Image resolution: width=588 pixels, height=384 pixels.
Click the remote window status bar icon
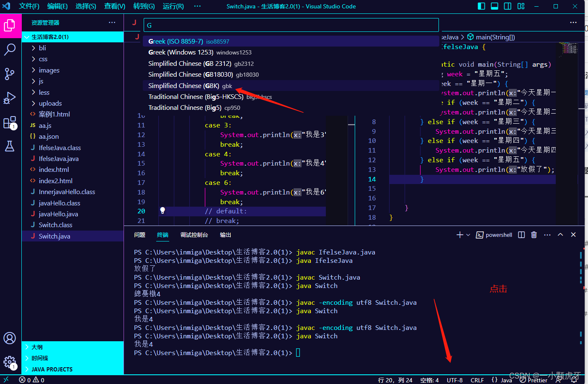tap(6, 380)
